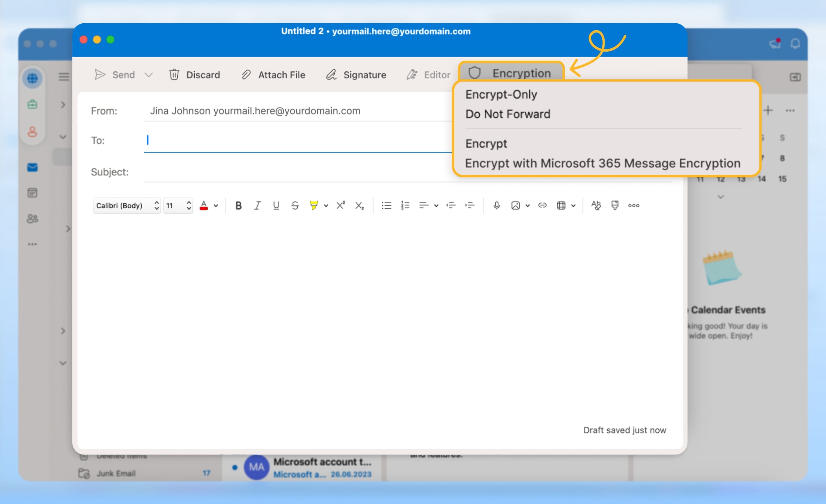
Task: Toggle italic formatting
Action: click(257, 205)
